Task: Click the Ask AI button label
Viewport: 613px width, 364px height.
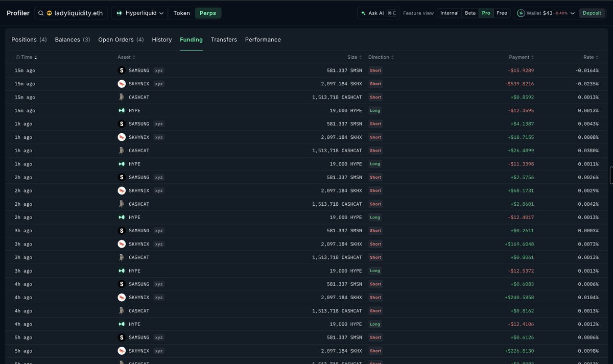Action: [376, 13]
